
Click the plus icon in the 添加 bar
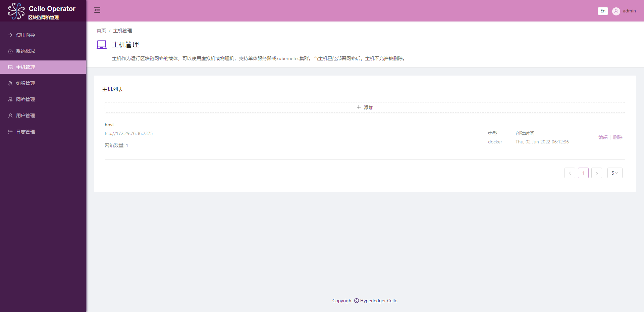pos(359,107)
